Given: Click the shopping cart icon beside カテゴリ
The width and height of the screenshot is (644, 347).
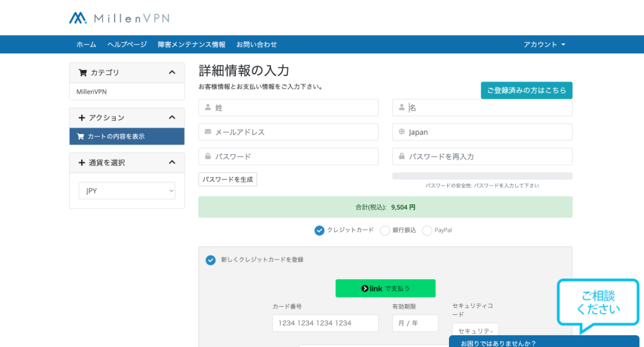Looking at the screenshot, I should point(82,72).
